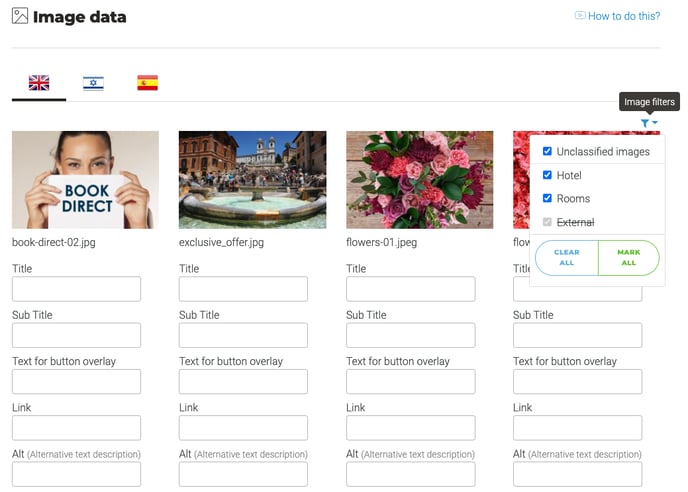The width and height of the screenshot is (688, 492).
Task: Click the External filter checkbox
Action: [x=547, y=222]
